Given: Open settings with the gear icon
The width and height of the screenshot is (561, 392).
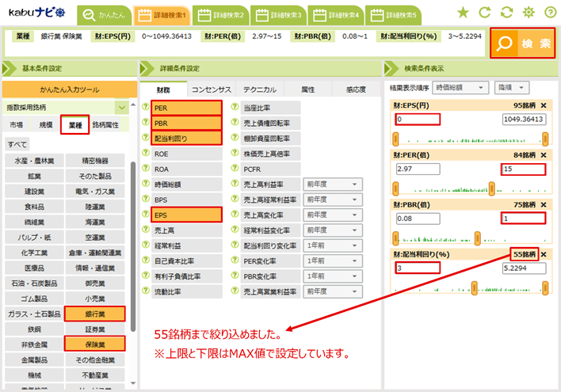Looking at the screenshot, I should [x=528, y=13].
